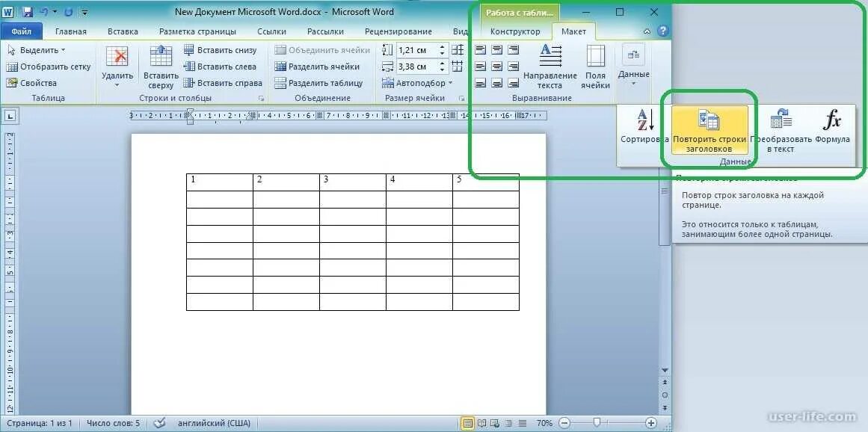The height and width of the screenshot is (432, 868).
Task: Open the Ссылки tab
Action: tap(272, 31)
